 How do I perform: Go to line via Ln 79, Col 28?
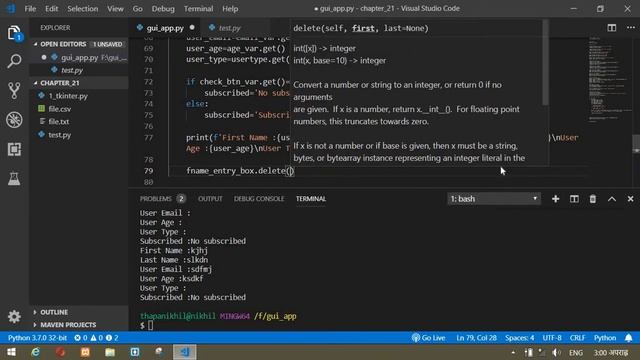(476, 338)
